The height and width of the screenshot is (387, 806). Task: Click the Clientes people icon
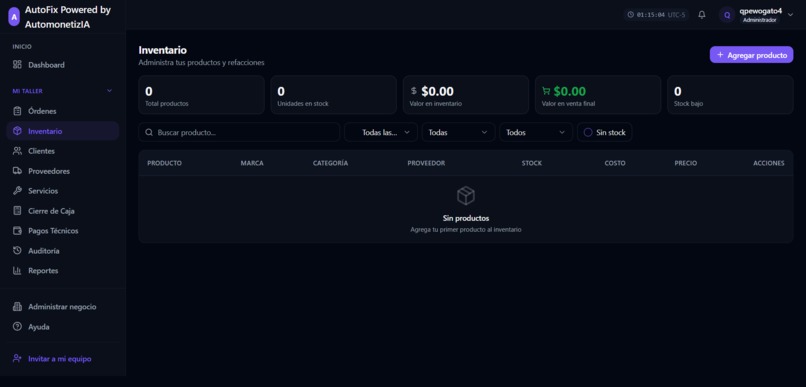coord(17,151)
